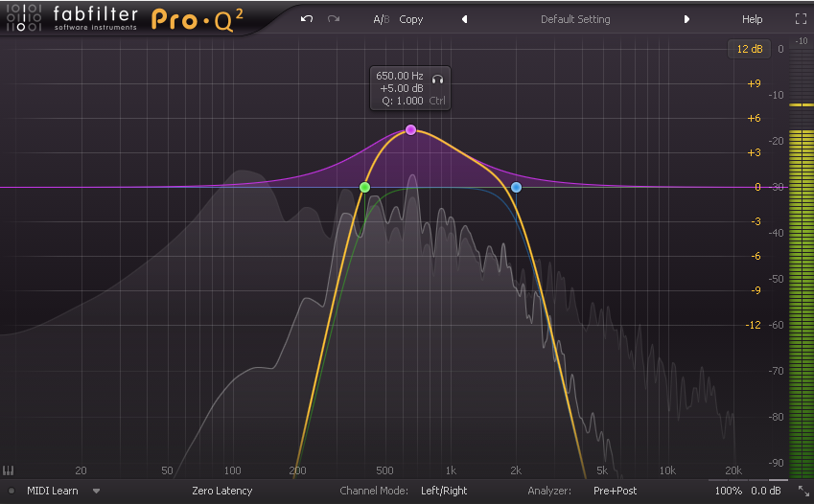Click the redo arrow icon

(334, 19)
